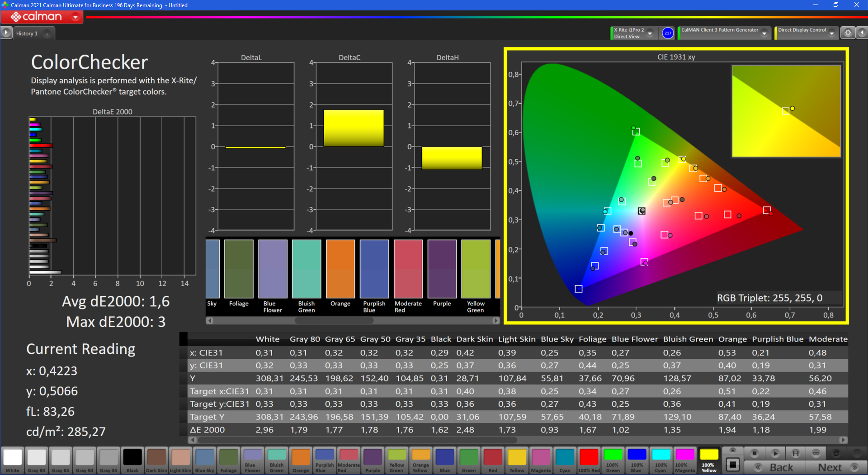Click the Blue Flower column header

(x=635, y=339)
